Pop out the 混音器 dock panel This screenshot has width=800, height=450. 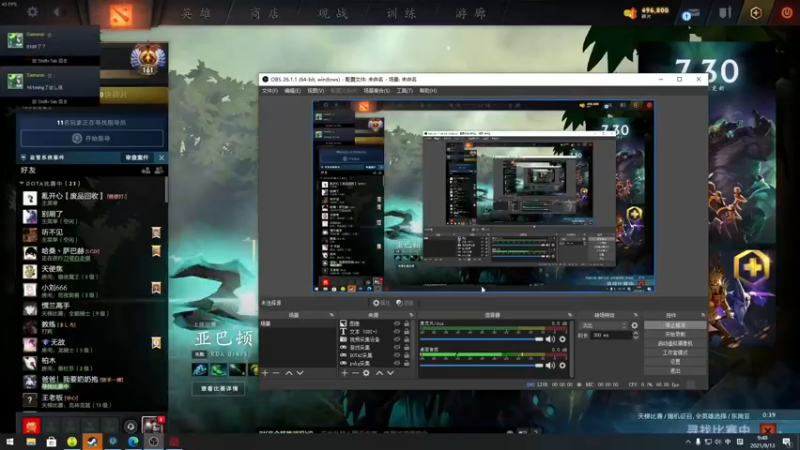(x=569, y=315)
